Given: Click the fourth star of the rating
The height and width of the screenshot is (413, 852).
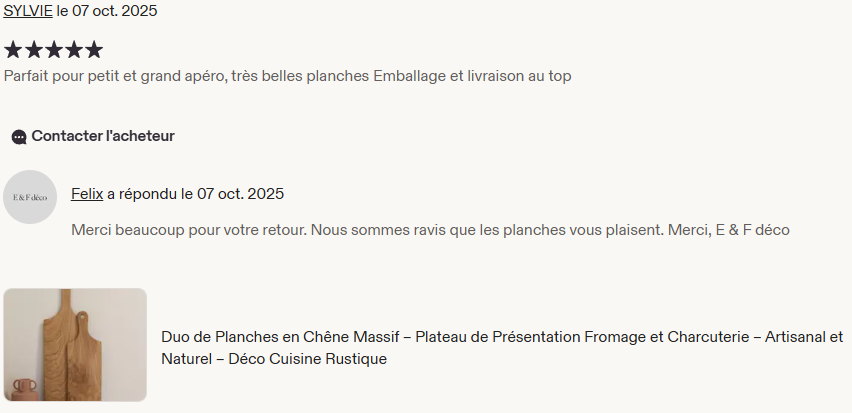Looking at the screenshot, I should tap(73, 50).
